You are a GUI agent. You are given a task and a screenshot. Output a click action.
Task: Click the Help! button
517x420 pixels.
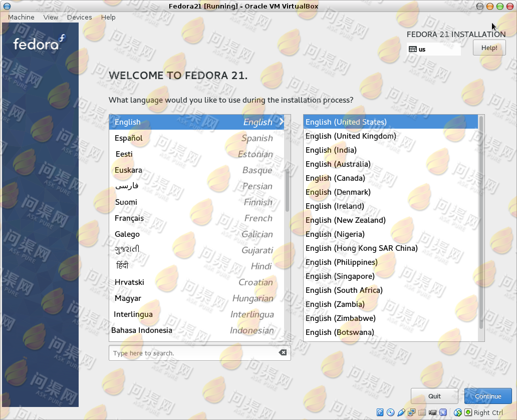[489, 48]
